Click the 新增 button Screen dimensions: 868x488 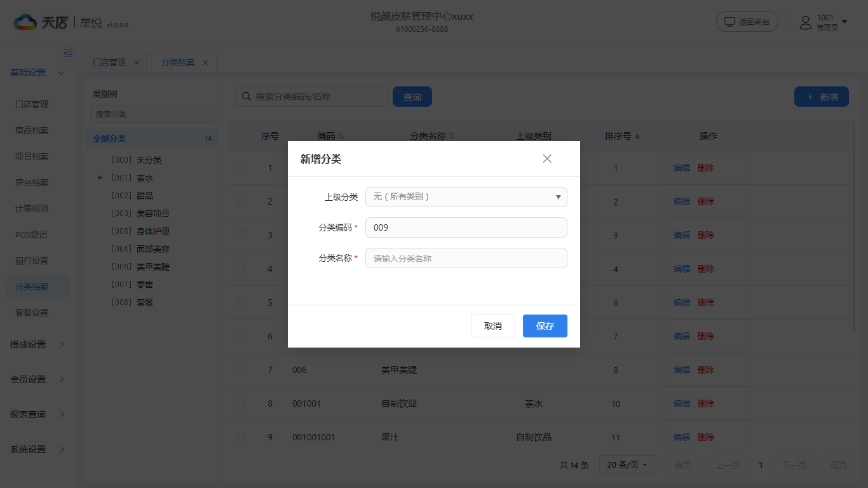pos(822,97)
